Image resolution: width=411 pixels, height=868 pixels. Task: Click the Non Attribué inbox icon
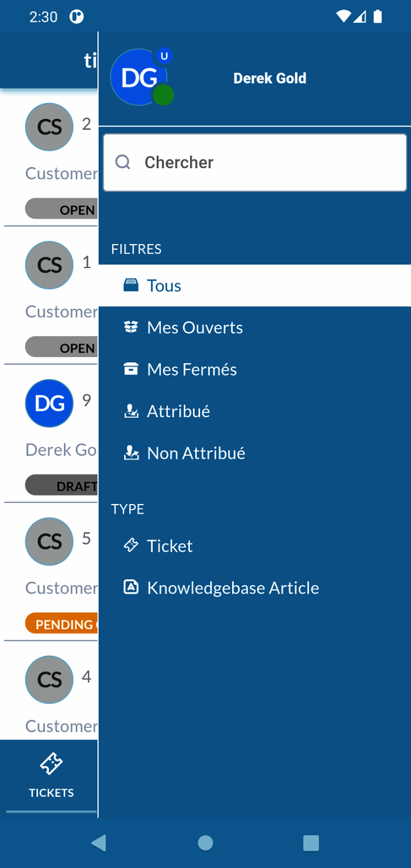[x=131, y=453]
